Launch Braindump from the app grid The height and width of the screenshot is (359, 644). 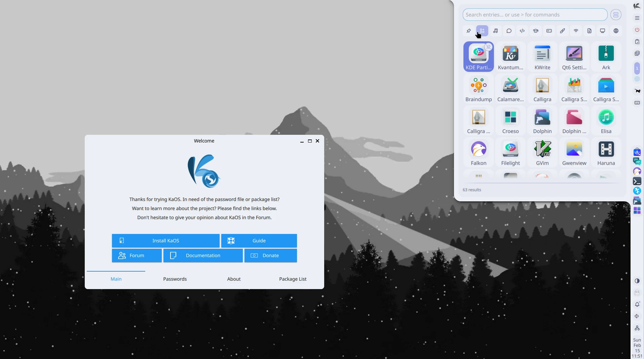coord(478,89)
